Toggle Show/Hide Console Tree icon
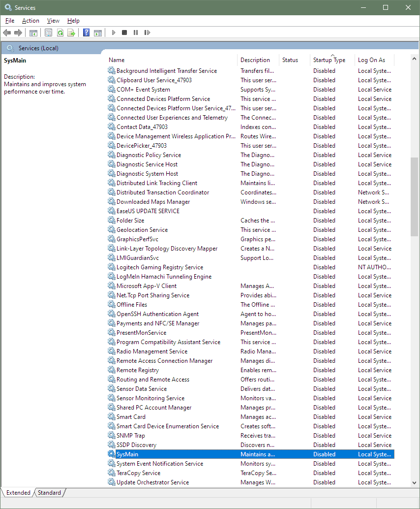Image resolution: width=420 pixels, height=509 pixels. (x=33, y=32)
